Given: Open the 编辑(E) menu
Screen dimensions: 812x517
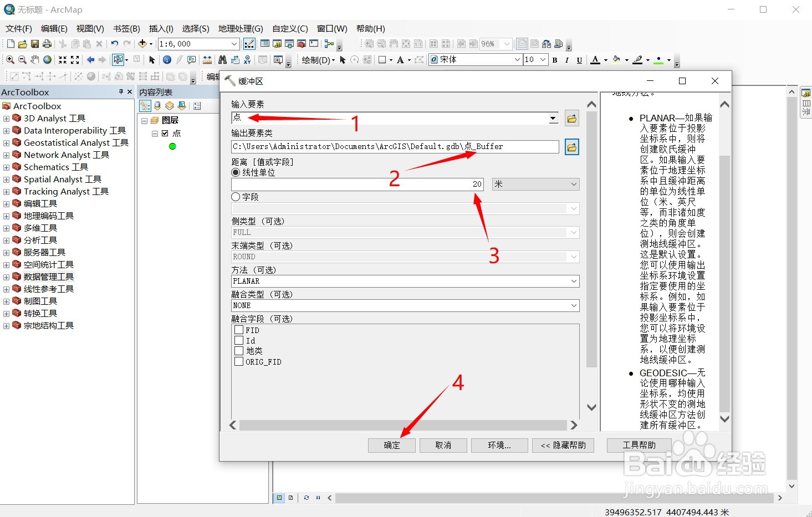Looking at the screenshot, I should click(54, 29).
